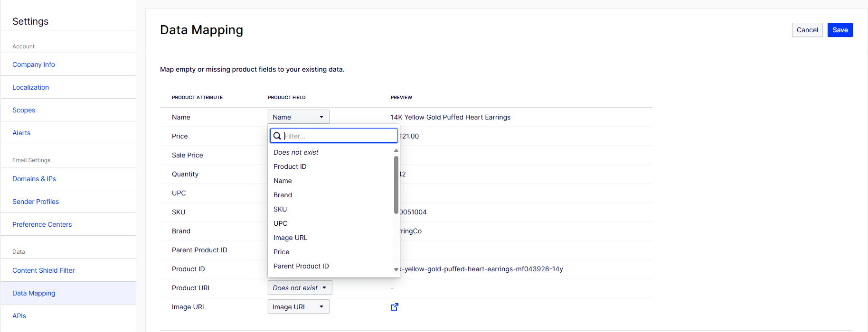Viewport: 868px width, 332px height.
Task: Open the Image URL preview external link icon
Action: [x=395, y=307]
